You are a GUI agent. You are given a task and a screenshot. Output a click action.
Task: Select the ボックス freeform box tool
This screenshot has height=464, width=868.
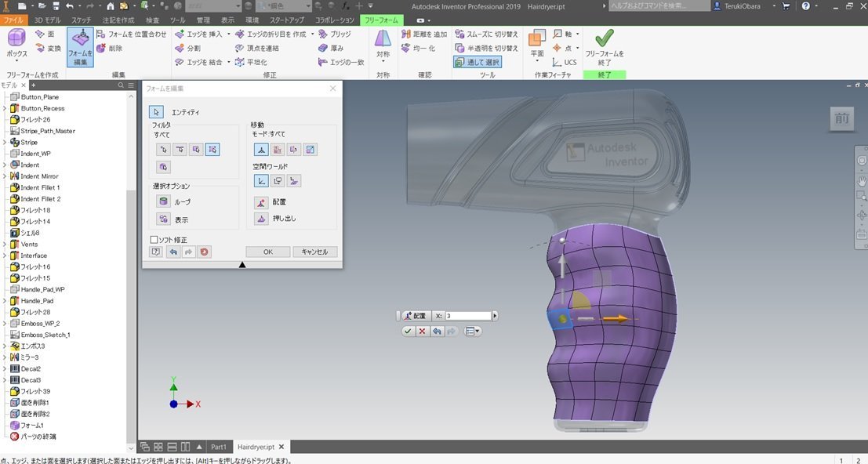click(x=16, y=43)
